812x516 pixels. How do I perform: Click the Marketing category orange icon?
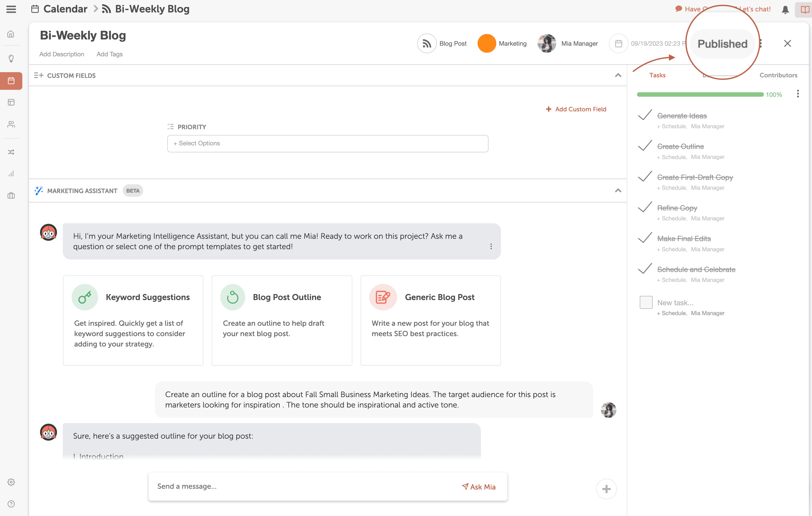click(x=485, y=43)
